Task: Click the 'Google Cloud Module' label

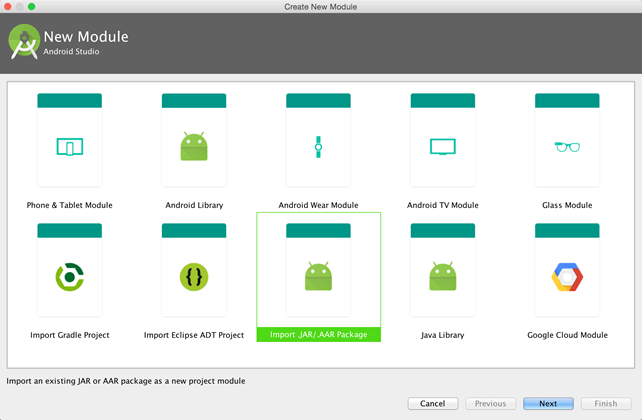Action: [x=567, y=335]
